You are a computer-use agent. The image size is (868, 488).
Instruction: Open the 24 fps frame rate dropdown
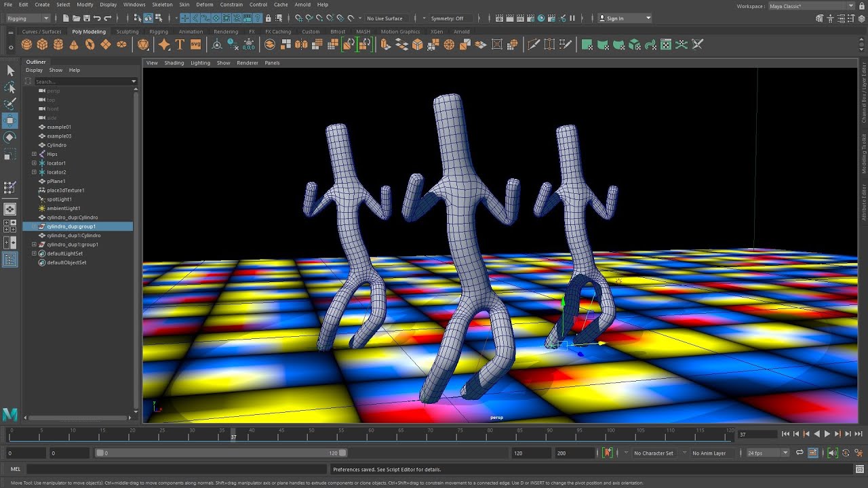tap(768, 453)
